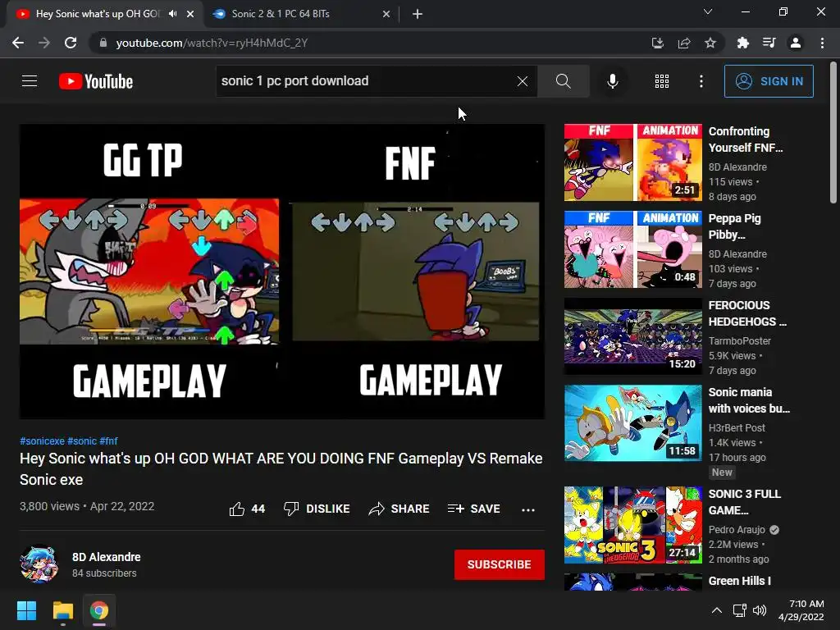Open 8D Alexandre channel avatar

coord(39,564)
